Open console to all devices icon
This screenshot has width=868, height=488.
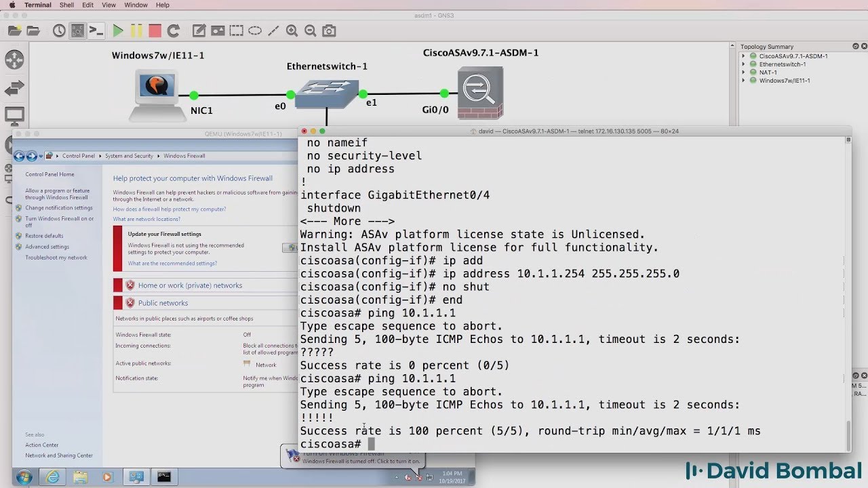[96, 30]
